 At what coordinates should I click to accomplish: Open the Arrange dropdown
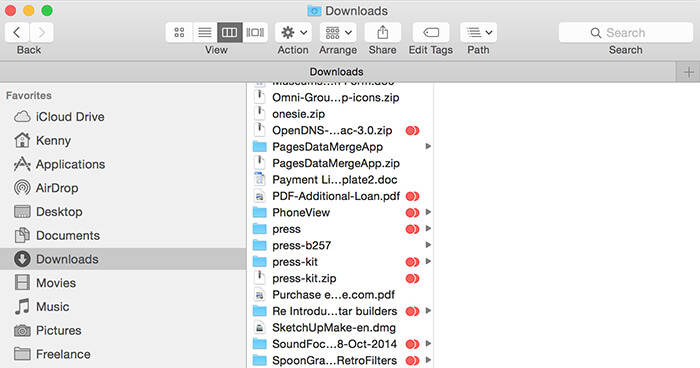pyautogui.click(x=338, y=33)
